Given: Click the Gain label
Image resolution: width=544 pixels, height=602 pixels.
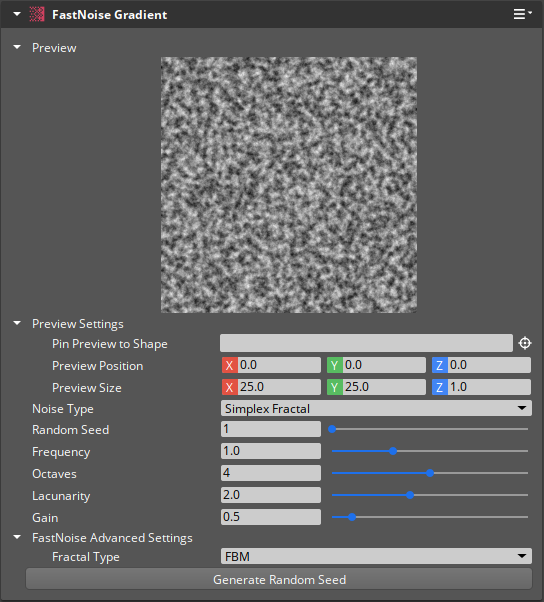Looking at the screenshot, I should point(45,518).
